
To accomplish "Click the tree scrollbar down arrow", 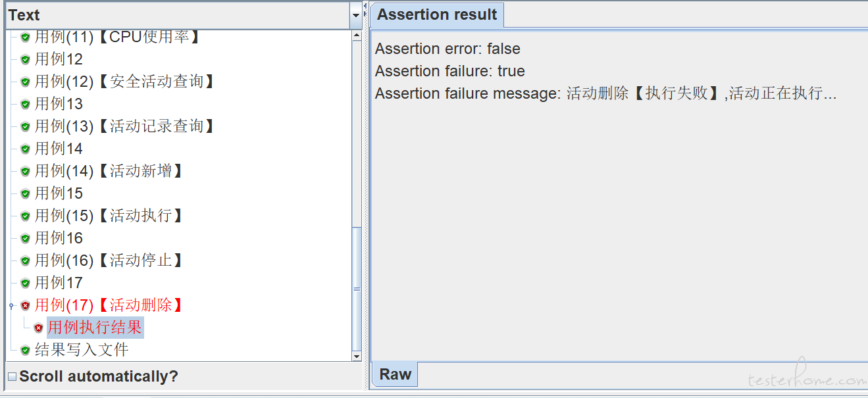I will click(x=357, y=356).
